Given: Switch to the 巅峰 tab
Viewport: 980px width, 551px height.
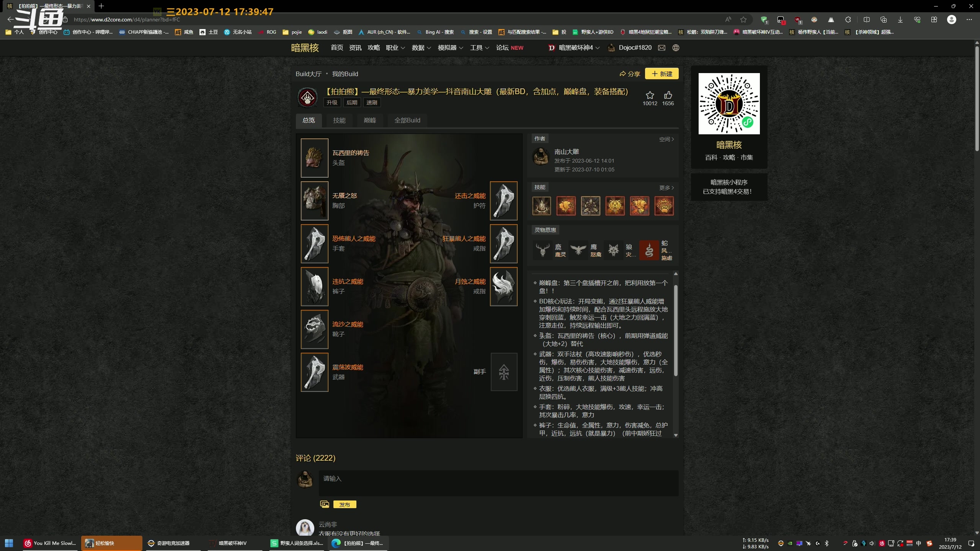Looking at the screenshot, I should [370, 120].
